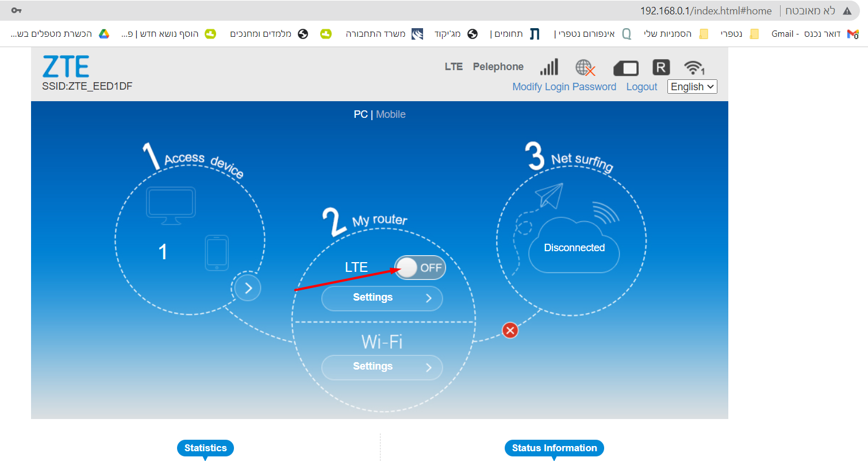Viewport: 868px width, 461px height.
Task: Click the LTE network type in header
Action: tap(454, 67)
